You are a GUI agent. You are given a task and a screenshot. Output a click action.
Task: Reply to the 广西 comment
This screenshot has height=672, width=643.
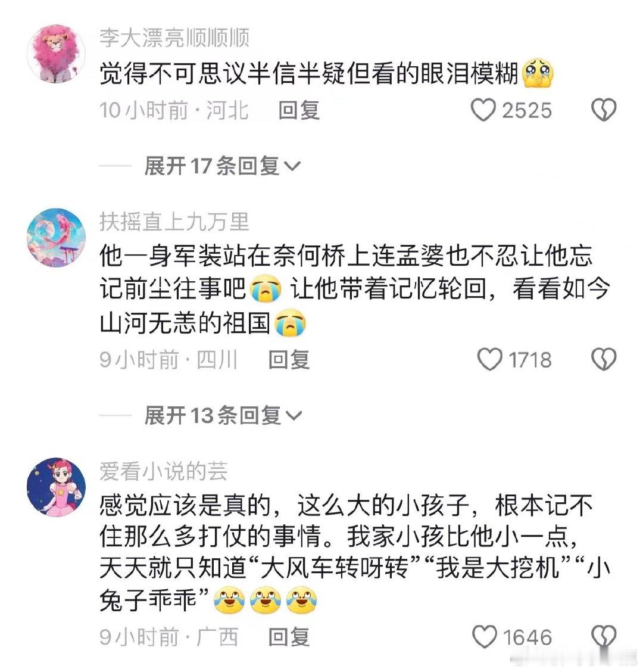289,637
